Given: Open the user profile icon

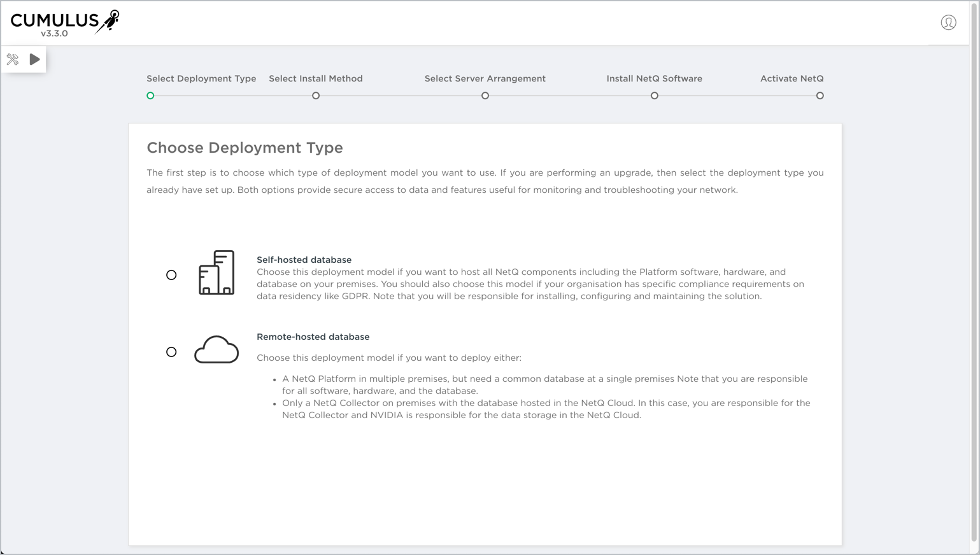Looking at the screenshot, I should click(x=948, y=23).
